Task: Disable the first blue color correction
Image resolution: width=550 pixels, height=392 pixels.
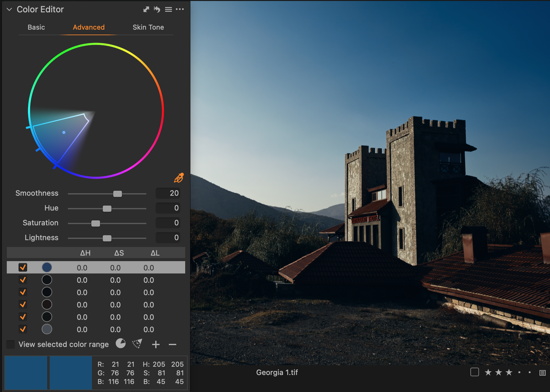Action: [x=23, y=267]
